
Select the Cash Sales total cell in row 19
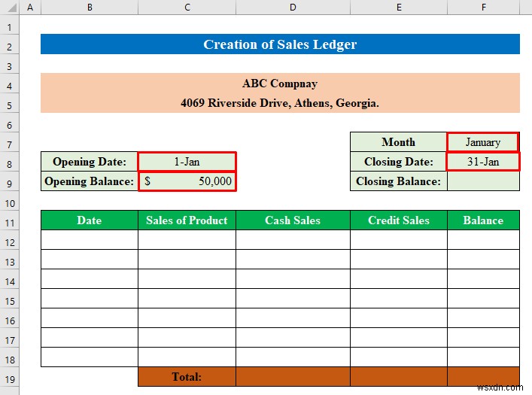(293, 377)
